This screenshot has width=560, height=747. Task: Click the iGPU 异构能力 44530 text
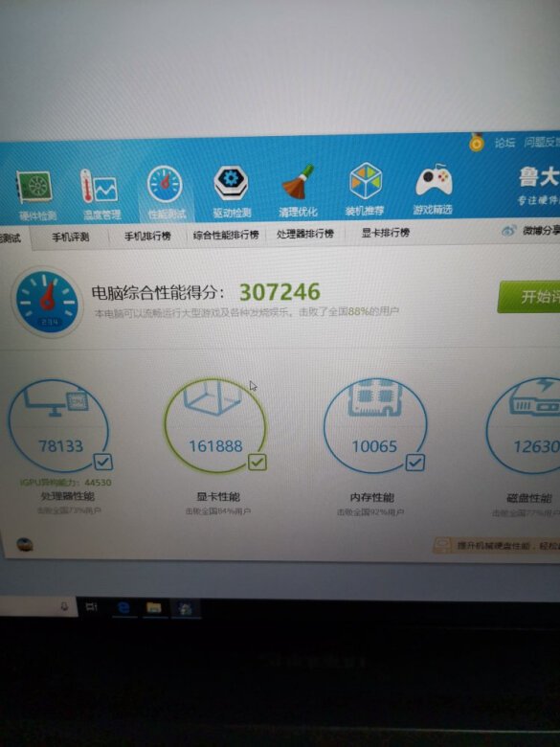pyautogui.click(x=66, y=483)
